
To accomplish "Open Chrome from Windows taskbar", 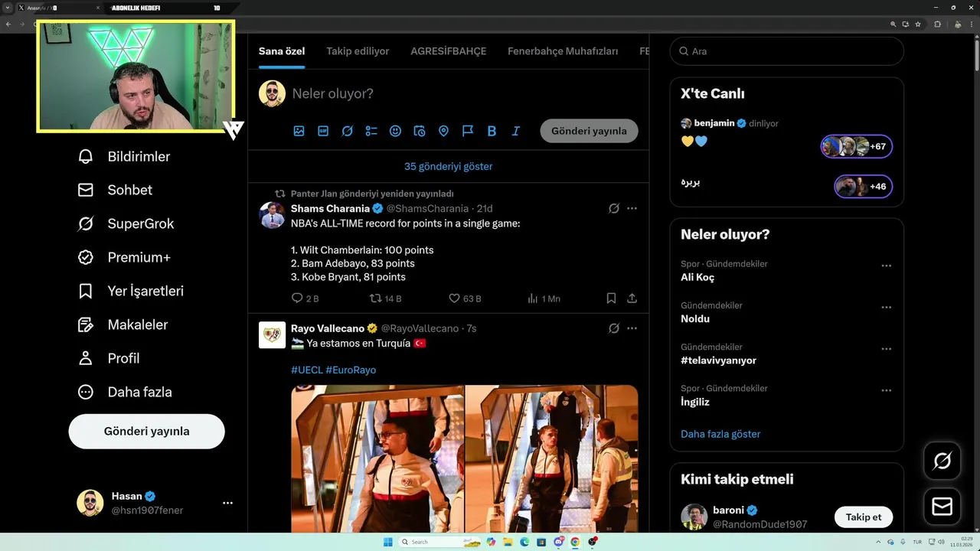I will tap(575, 542).
